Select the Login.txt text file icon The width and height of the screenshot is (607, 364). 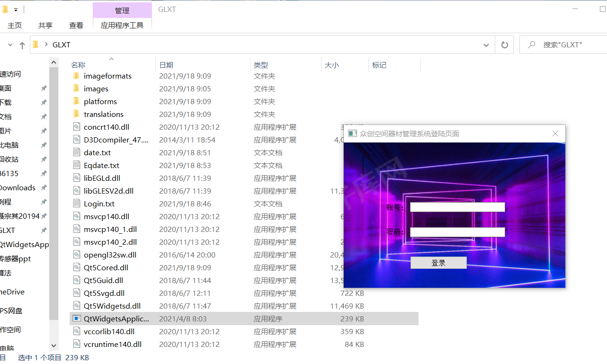coord(77,204)
